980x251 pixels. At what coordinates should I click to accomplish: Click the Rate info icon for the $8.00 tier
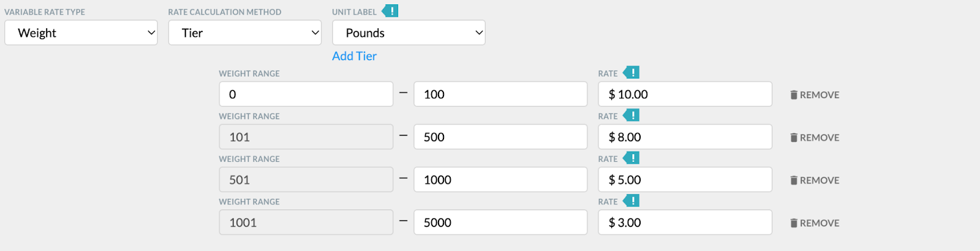pyautogui.click(x=631, y=115)
